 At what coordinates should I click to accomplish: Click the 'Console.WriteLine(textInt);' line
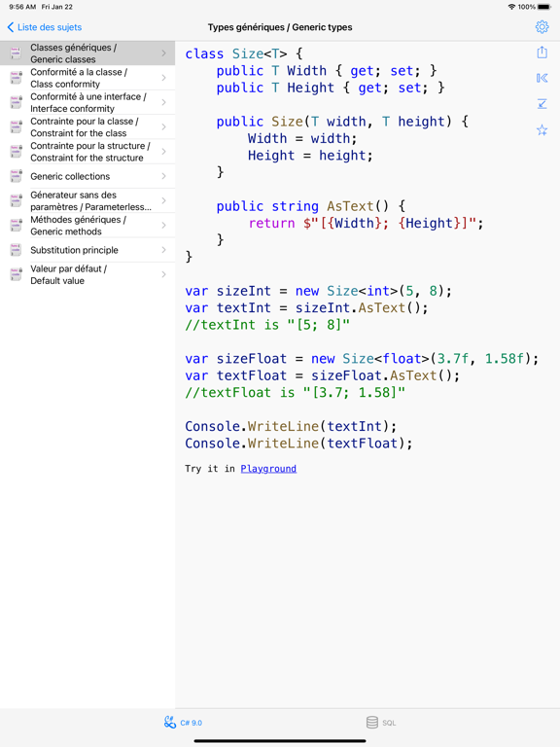tap(291, 426)
